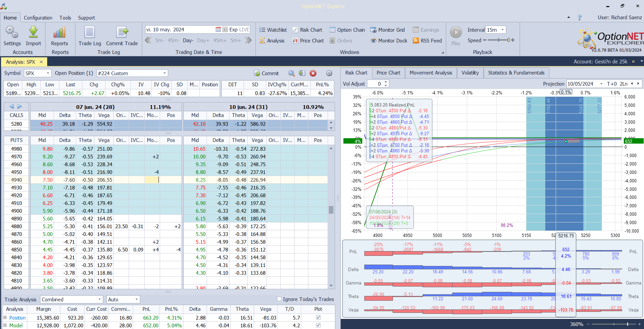
Task: Open the #224 Custom position dropdown
Action: click(165, 73)
